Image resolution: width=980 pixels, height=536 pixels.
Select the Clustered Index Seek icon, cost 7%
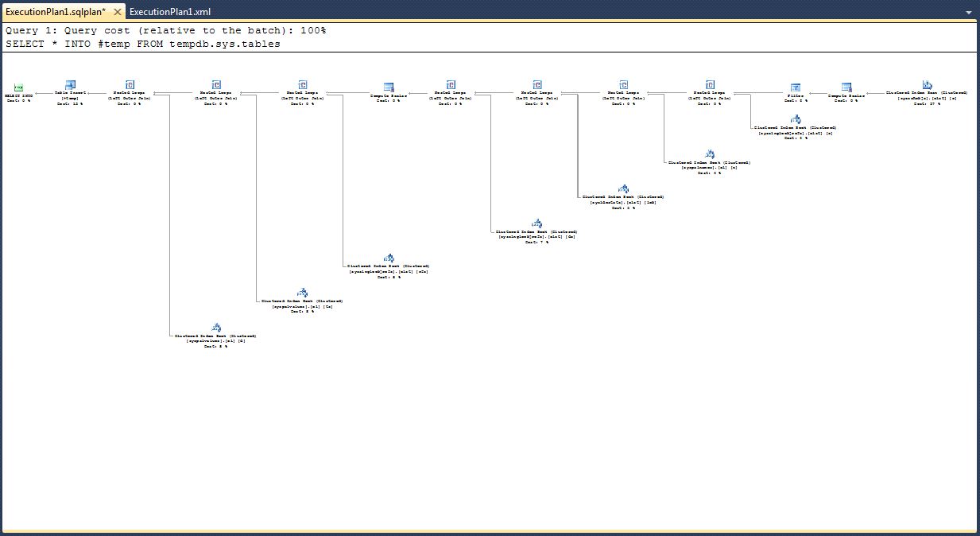coord(536,223)
